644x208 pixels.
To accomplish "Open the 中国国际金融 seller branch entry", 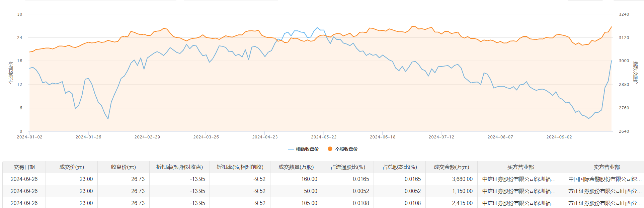I will (605, 179).
